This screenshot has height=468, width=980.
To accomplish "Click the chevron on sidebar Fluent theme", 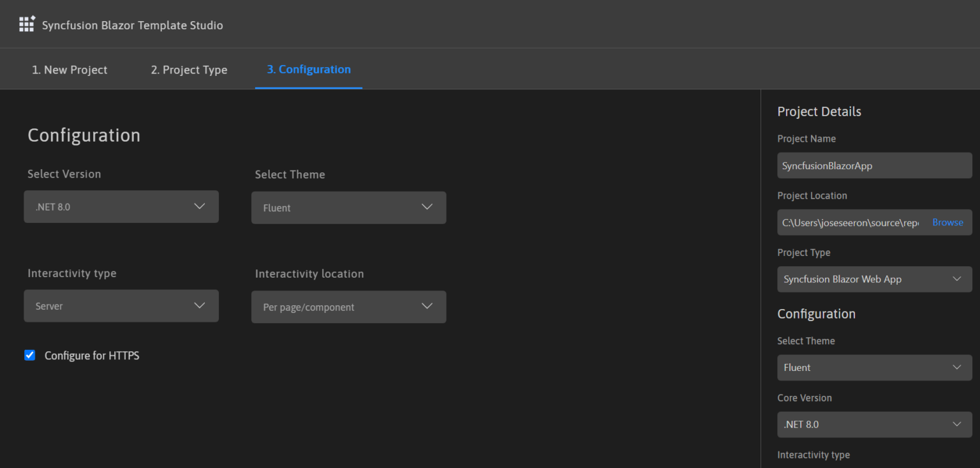I will 957,367.
